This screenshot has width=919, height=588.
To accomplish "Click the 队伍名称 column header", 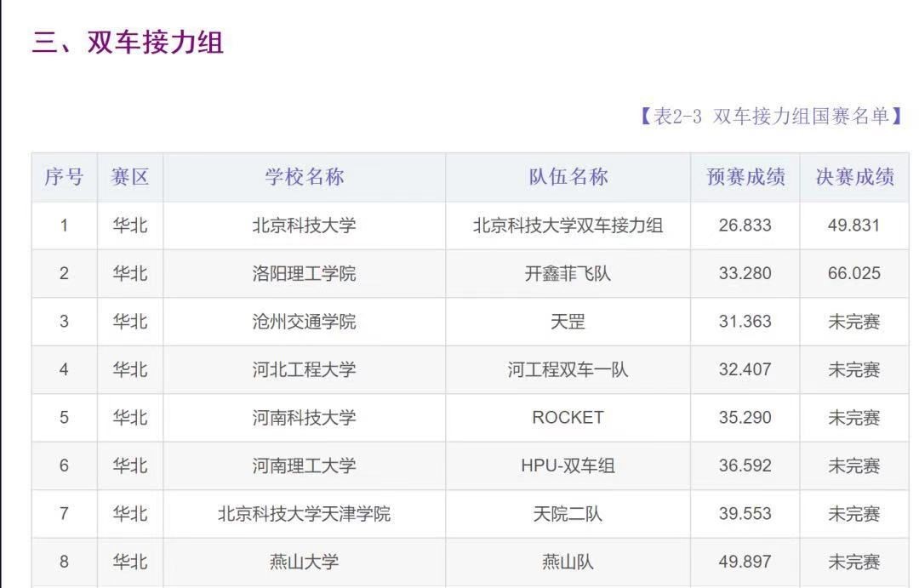I will click(568, 177).
